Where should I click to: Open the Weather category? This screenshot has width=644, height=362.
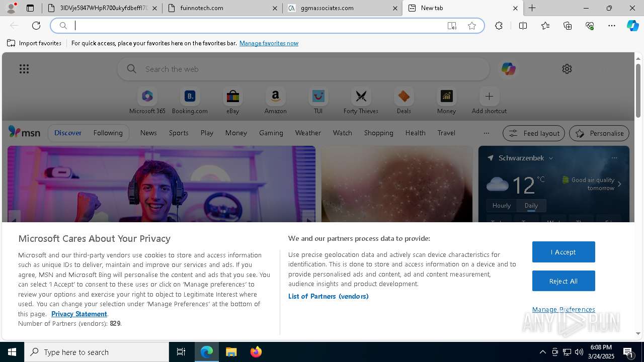308,133
